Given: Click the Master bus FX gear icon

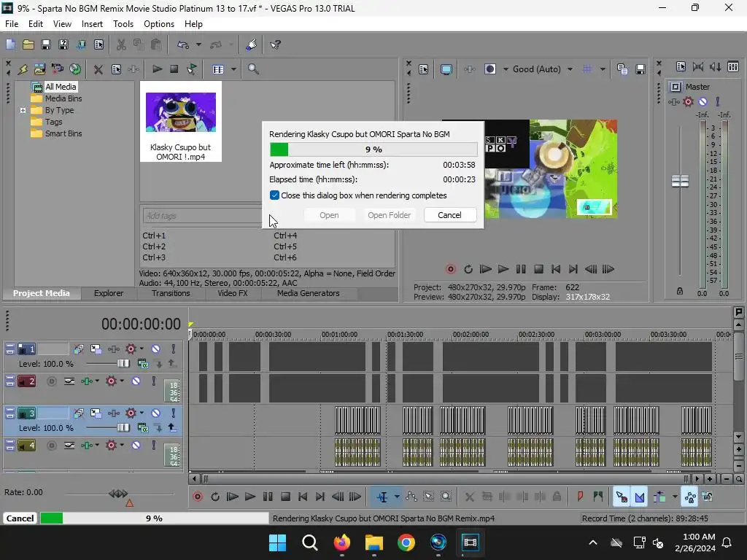Looking at the screenshot, I should pyautogui.click(x=688, y=101).
